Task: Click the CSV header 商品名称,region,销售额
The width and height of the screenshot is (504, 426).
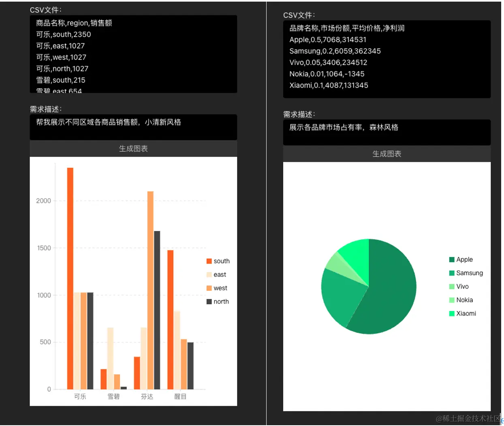Action: pos(74,23)
